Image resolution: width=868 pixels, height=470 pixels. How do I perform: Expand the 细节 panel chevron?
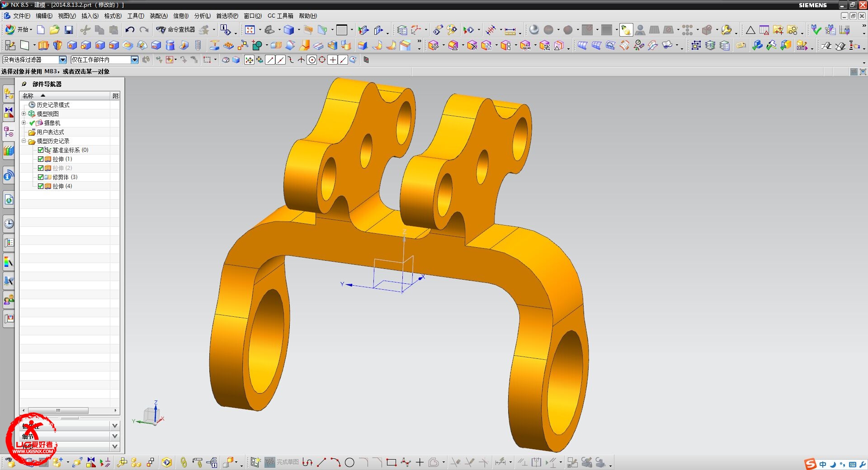point(115,436)
